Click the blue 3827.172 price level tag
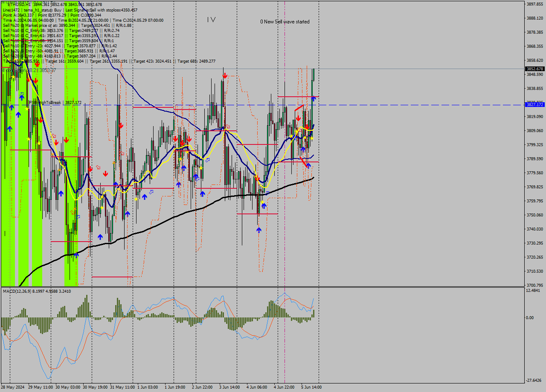 (534, 104)
